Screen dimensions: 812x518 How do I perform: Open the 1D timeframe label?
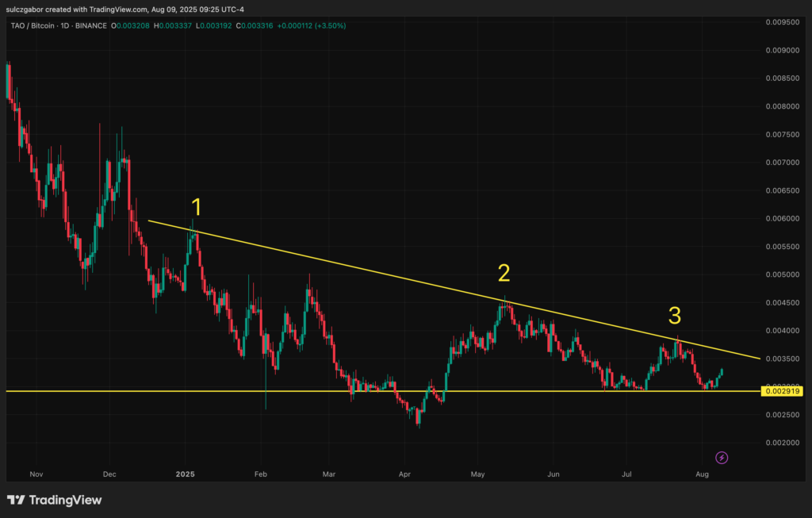65,25
